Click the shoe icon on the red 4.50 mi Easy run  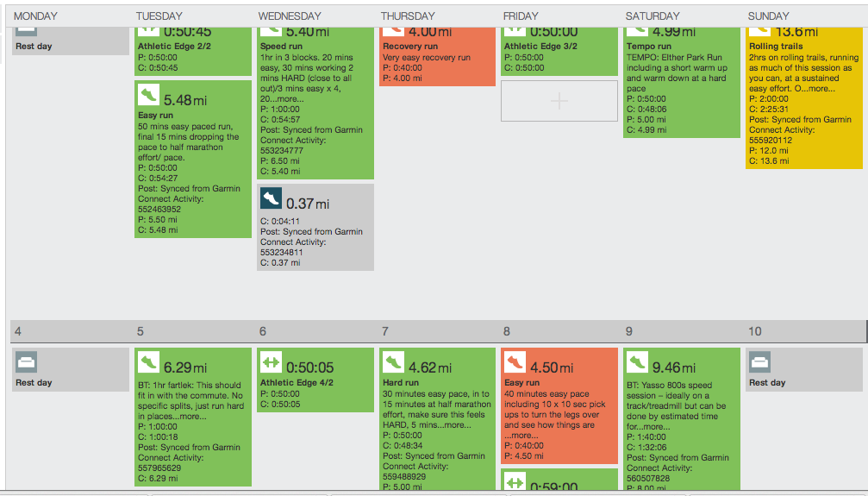click(x=515, y=363)
